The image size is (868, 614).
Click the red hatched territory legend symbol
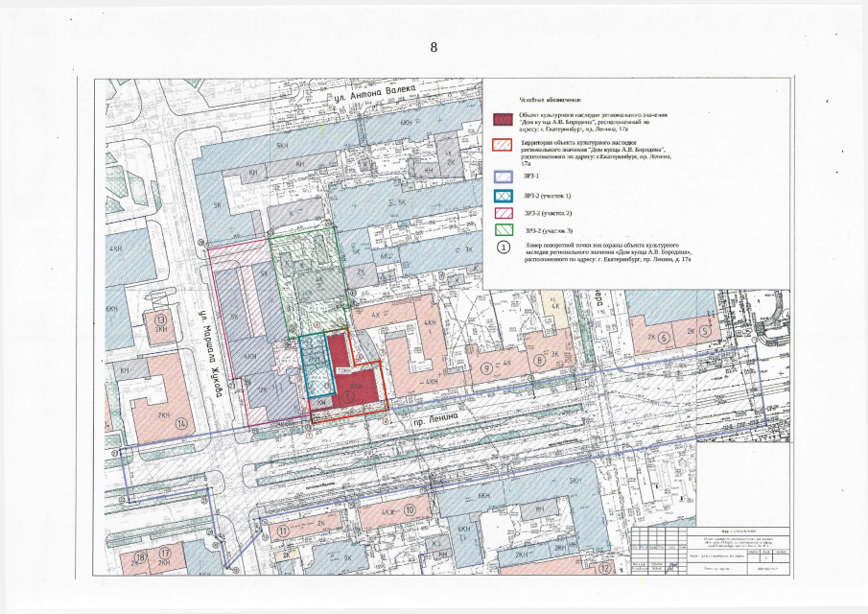(502, 146)
